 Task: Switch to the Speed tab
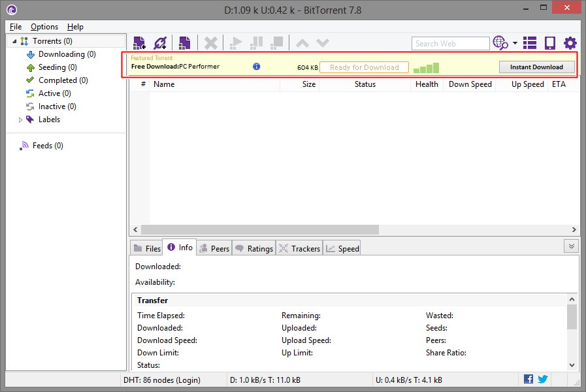click(342, 248)
